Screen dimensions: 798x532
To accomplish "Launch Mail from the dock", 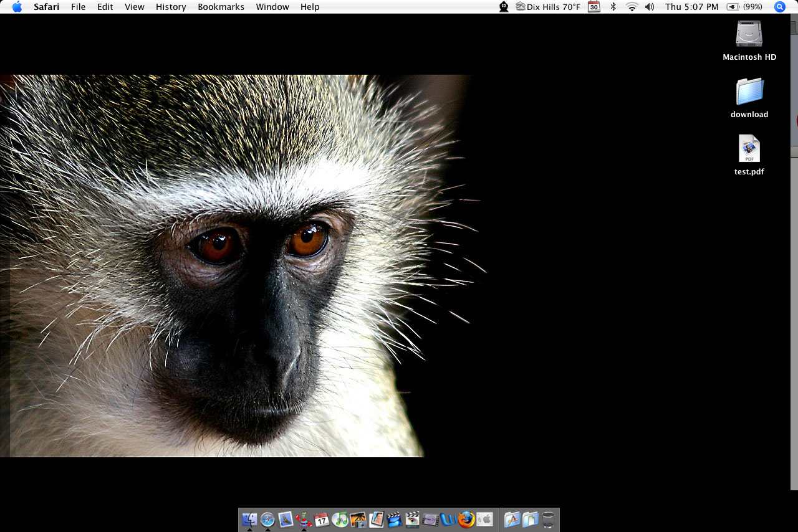I will click(286, 519).
